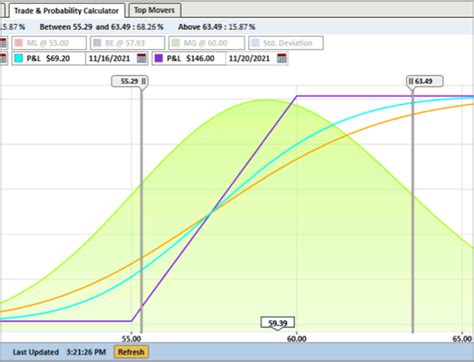The height and width of the screenshot is (362, 474).
Task: Click the green MG color swatch
Action: pyautogui.click(x=176, y=43)
